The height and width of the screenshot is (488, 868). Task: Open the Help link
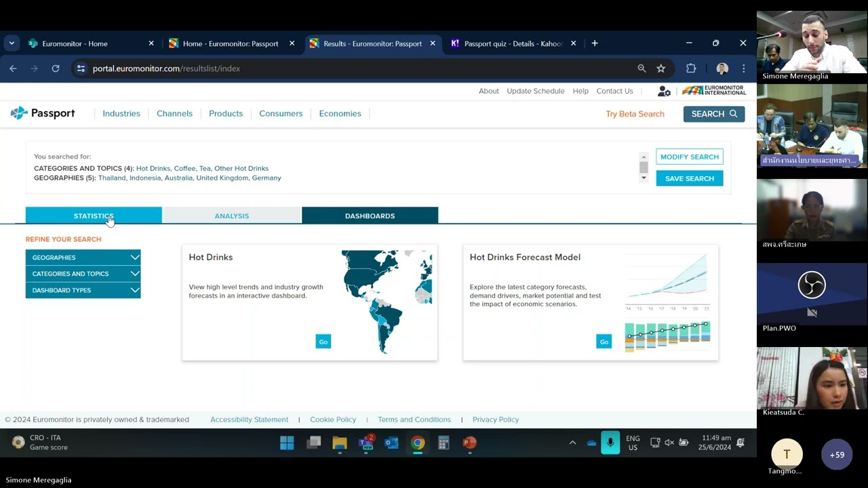pos(580,91)
